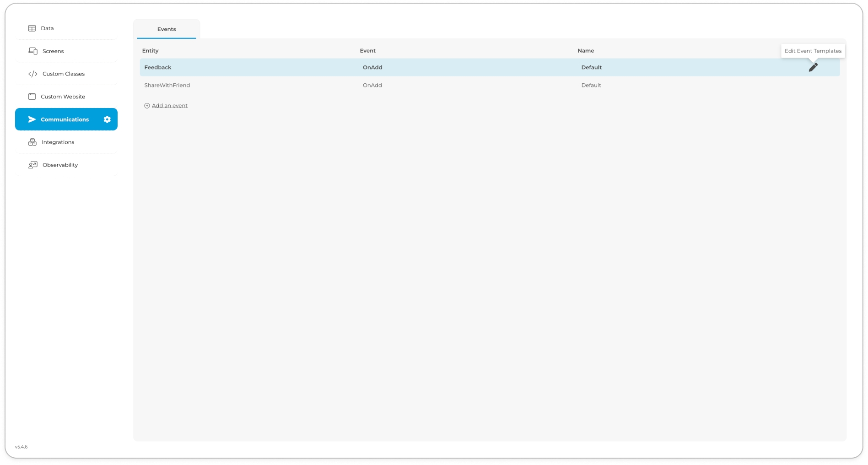This screenshot has height=465, width=868.
Task: Click the plus circle beside Add an event
Action: (147, 106)
